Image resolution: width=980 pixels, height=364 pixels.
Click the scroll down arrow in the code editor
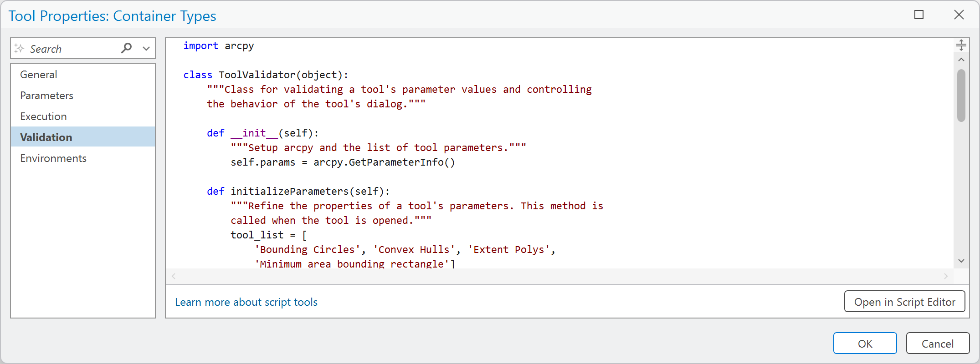[961, 261]
